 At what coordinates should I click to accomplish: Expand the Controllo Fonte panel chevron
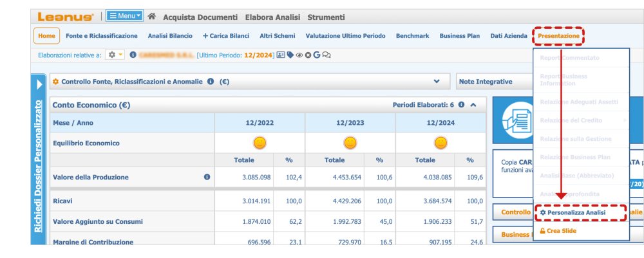coord(437,82)
